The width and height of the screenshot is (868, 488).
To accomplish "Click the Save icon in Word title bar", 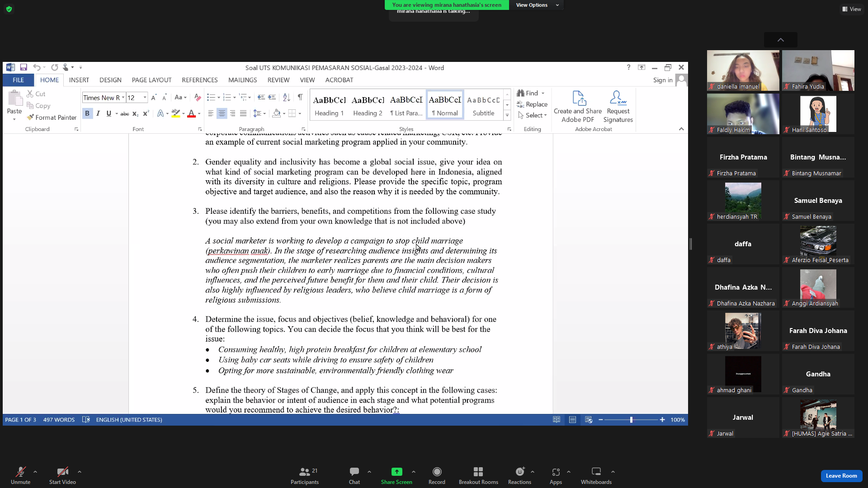I will click(x=24, y=67).
